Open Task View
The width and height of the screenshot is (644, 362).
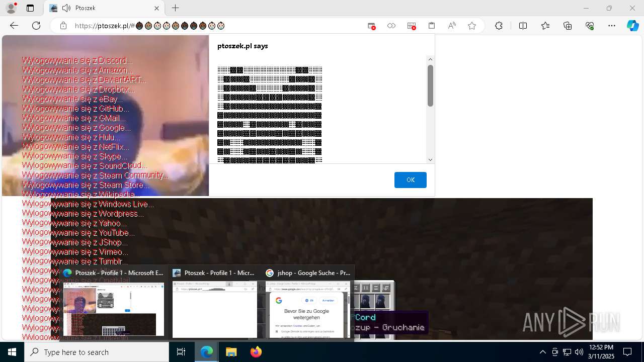[x=181, y=352]
